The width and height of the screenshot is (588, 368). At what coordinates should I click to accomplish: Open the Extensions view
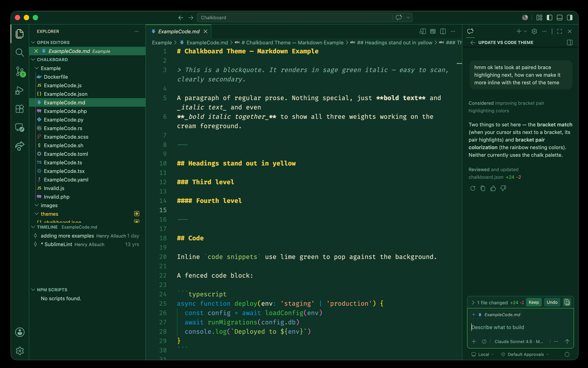tap(20, 109)
